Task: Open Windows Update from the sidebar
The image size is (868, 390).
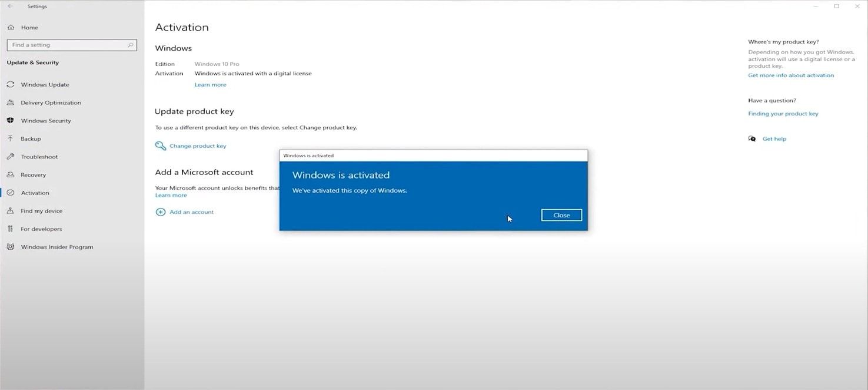Action: [45, 84]
